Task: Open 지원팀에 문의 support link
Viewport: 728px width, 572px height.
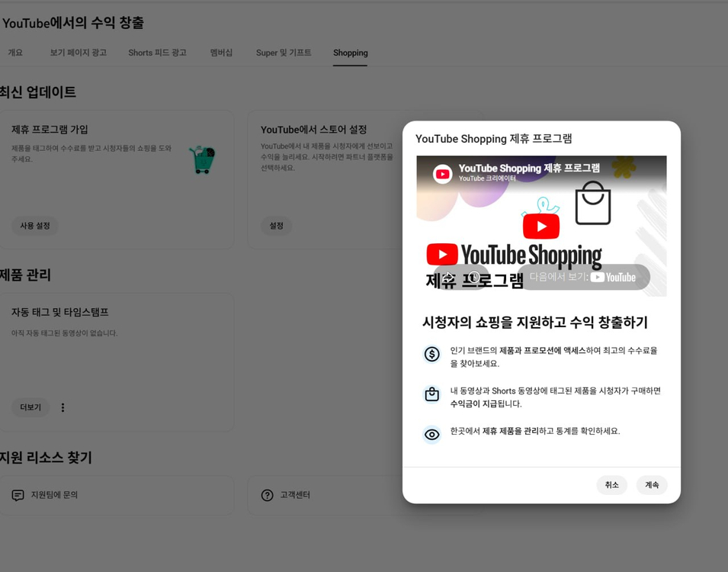Action: pyautogui.click(x=116, y=495)
